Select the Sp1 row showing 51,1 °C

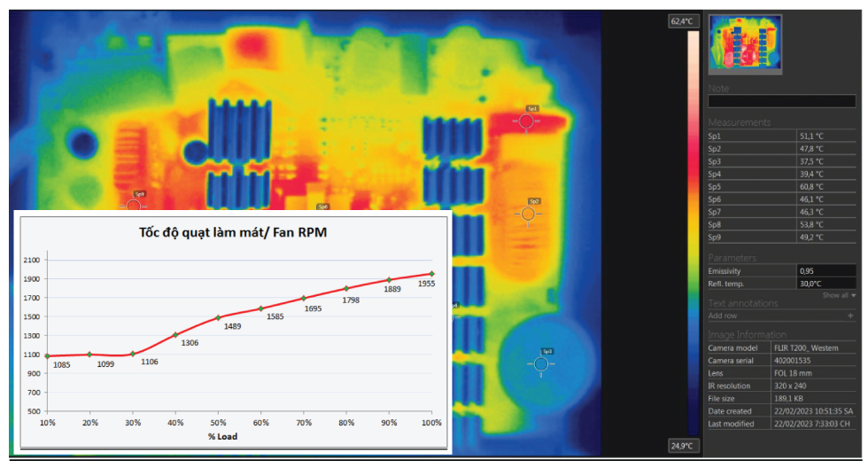tap(781, 136)
